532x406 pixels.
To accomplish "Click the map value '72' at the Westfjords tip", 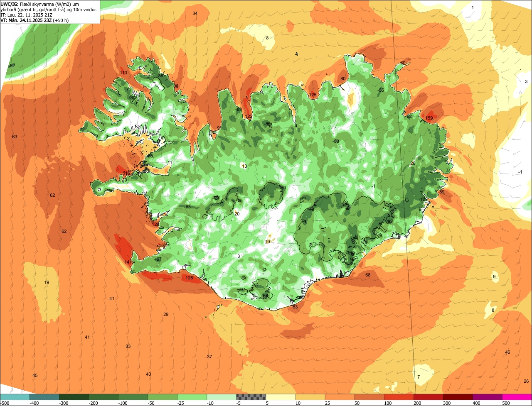I will coord(82,130).
